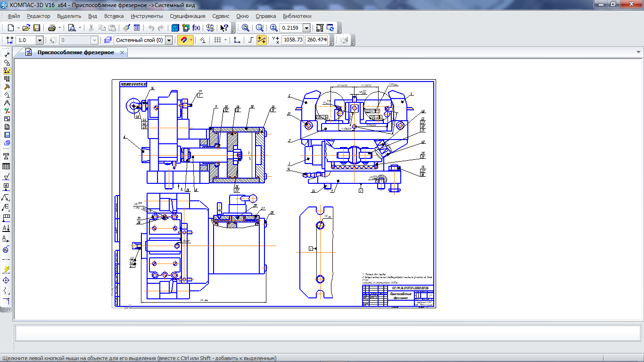644x362 pixels.
Task: Open the Parametrization hammer panel icon
Action: (7, 86)
